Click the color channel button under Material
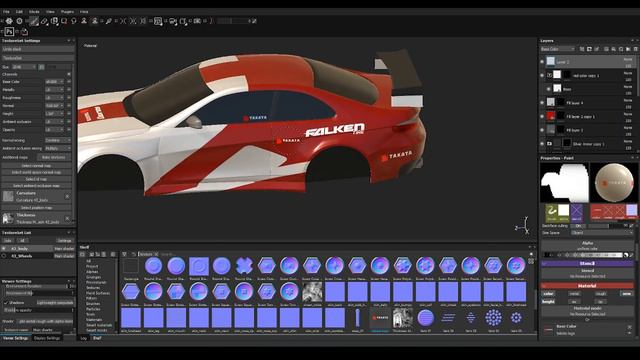The image size is (640, 360). [548, 293]
